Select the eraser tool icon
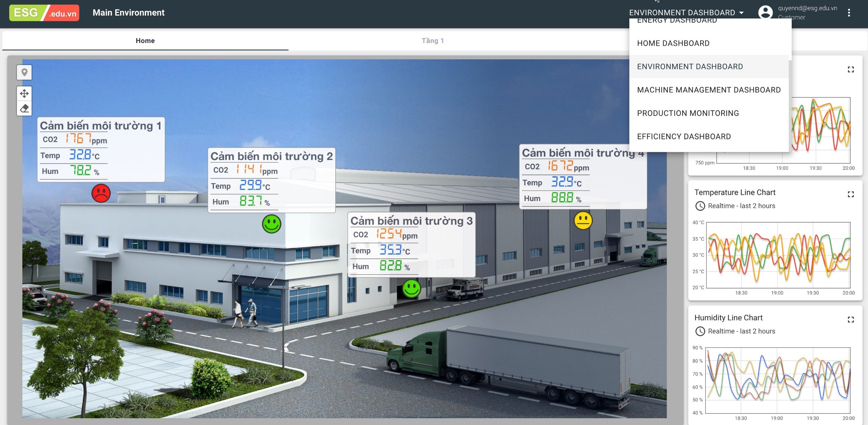The width and height of the screenshot is (868, 425). 24,108
